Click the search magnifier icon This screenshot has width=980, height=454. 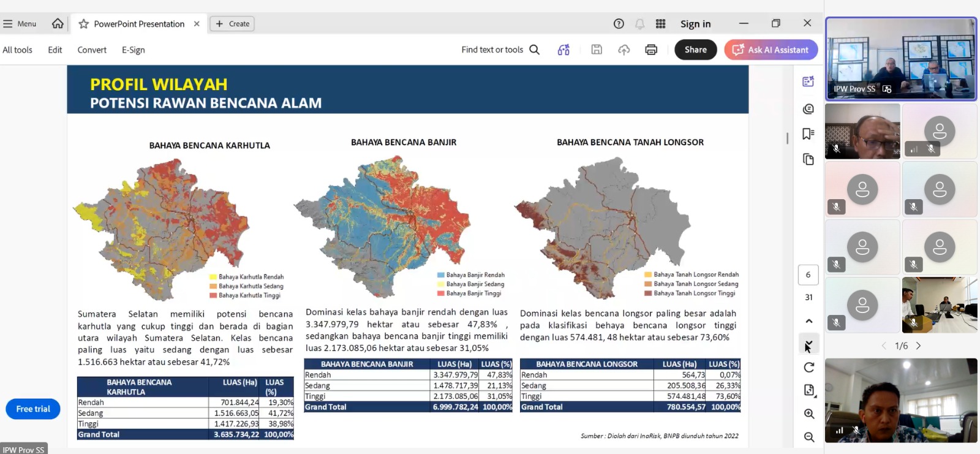534,50
